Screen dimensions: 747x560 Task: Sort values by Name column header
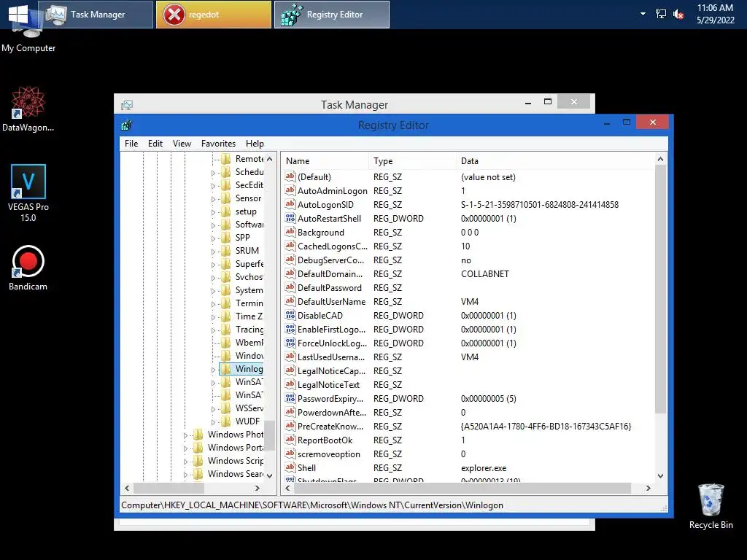(325, 161)
